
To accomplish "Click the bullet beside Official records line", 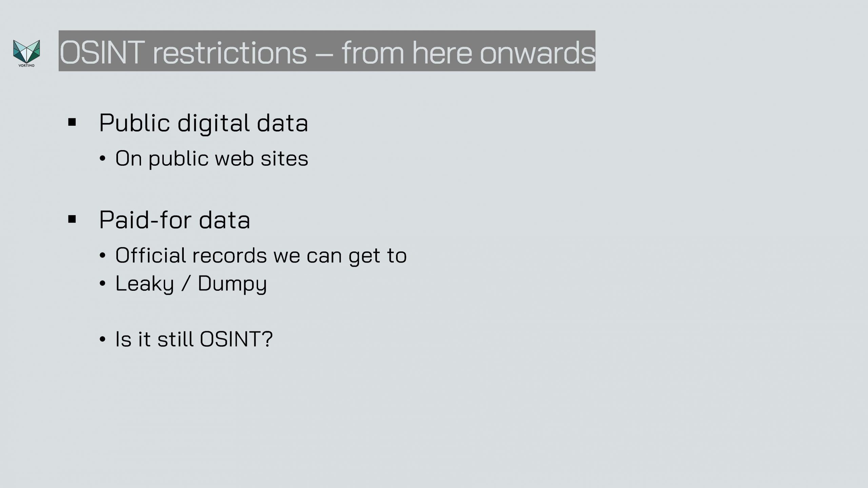I will 103,256.
